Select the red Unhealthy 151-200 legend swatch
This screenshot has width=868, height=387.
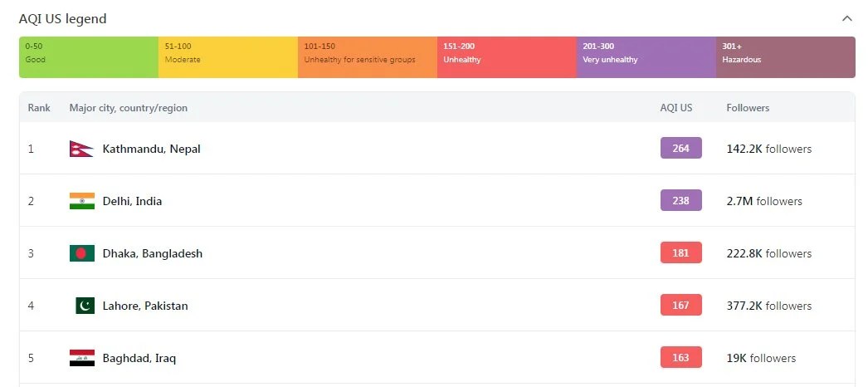[507, 57]
